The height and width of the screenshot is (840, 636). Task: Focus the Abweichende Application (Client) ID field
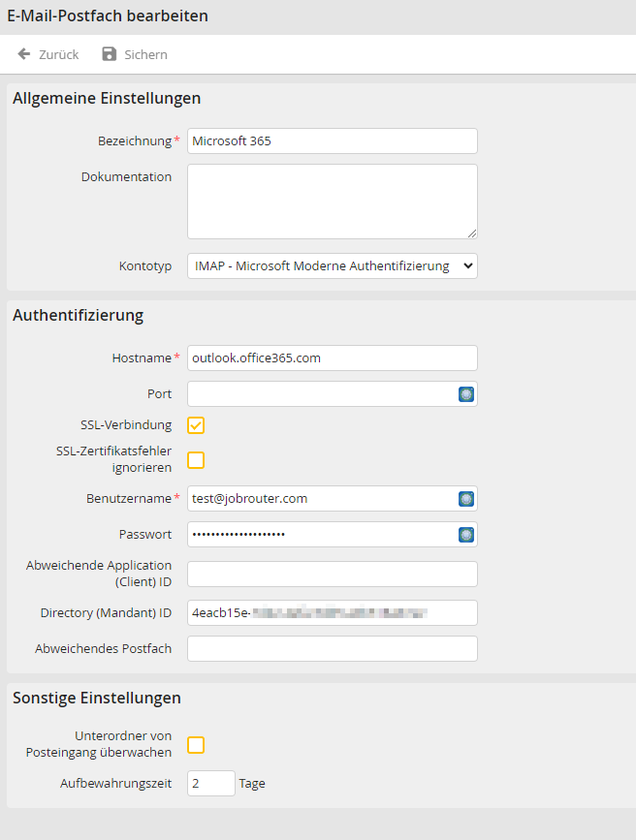(332, 574)
